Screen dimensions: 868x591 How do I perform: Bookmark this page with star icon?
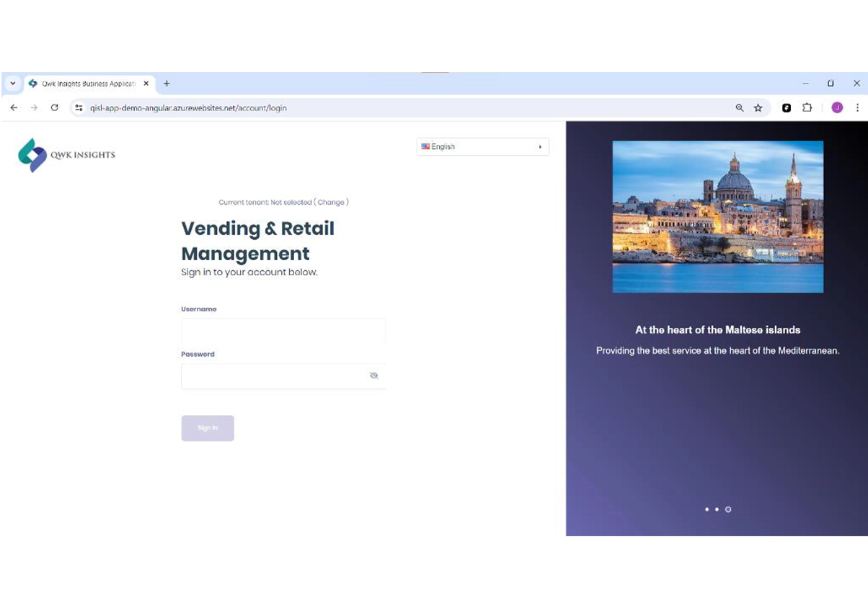[758, 108]
